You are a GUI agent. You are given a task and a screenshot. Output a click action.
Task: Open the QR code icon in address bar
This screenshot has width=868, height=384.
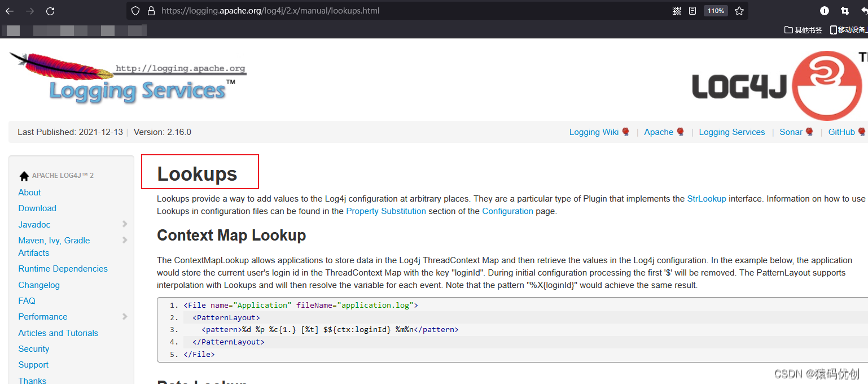677,11
